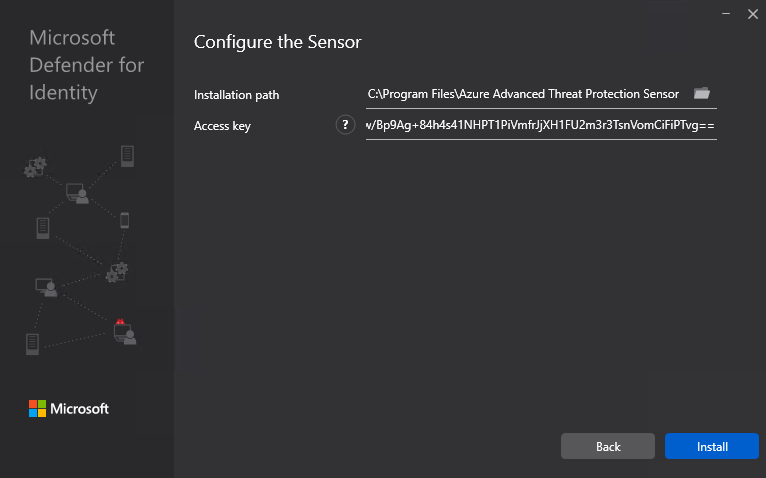Minimize the installer window
Viewport: 766px width, 478px height.
tap(722, 14)
